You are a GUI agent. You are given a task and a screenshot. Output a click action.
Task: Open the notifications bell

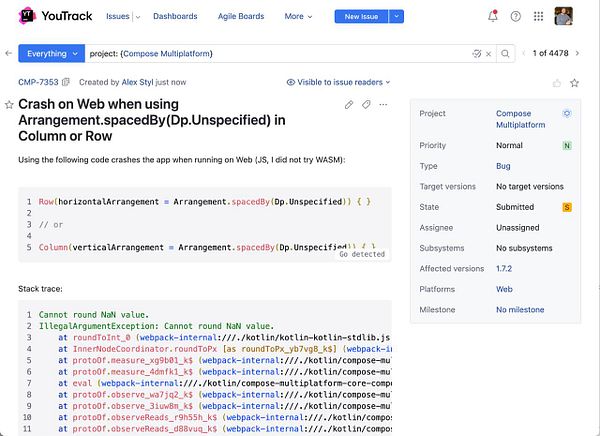point(493,16)
